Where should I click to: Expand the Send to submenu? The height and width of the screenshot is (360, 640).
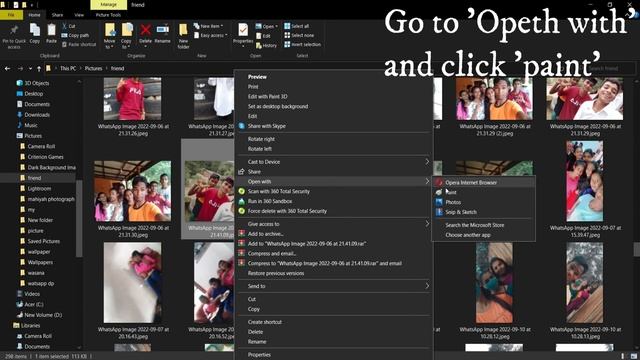click(x=427, y=286)
